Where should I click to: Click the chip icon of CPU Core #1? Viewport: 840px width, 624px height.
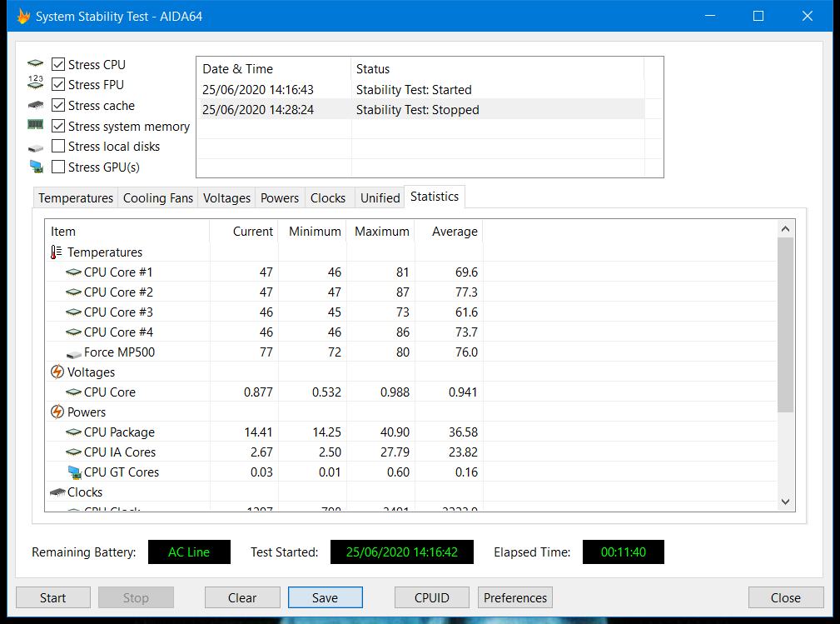click(x=73, y=272)
